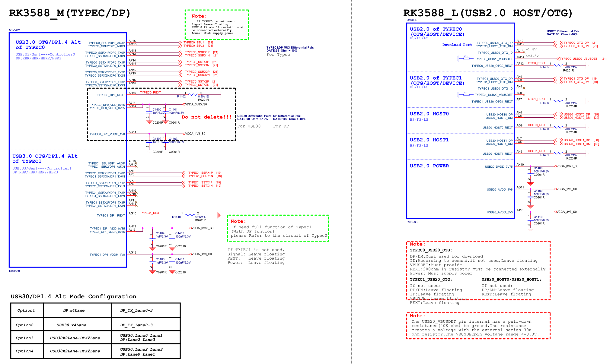
Task: Click ground symbol right of R1402
Action: tap(222, 95)
